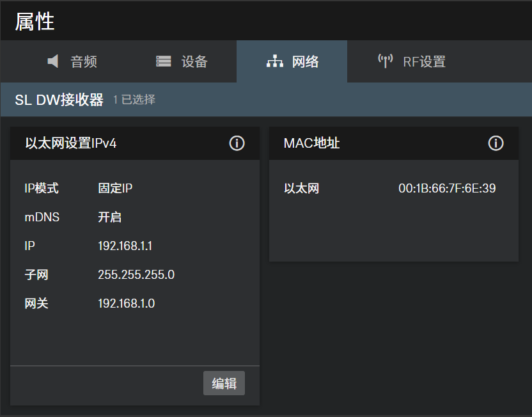Screen dimensions: 532x417
Task: Click the mDNS value 开启
Action: coord(109,217)
